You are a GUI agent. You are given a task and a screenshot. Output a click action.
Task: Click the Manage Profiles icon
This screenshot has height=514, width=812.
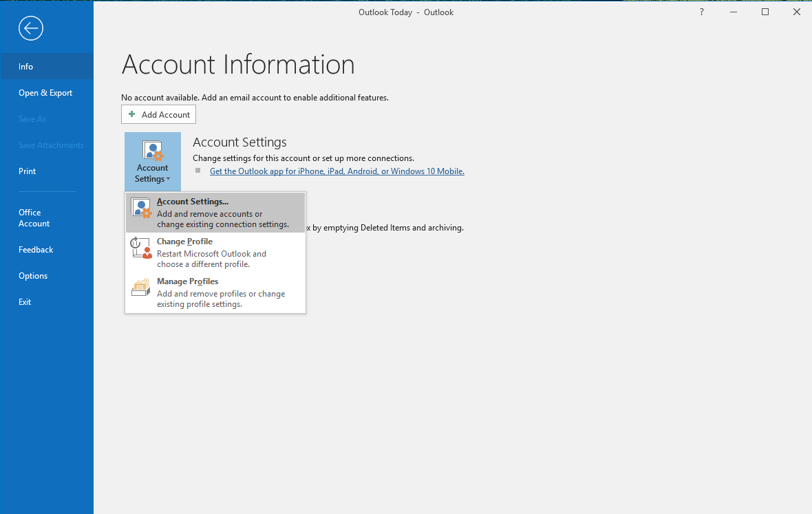pyautogui.click(x=141, y=288)
